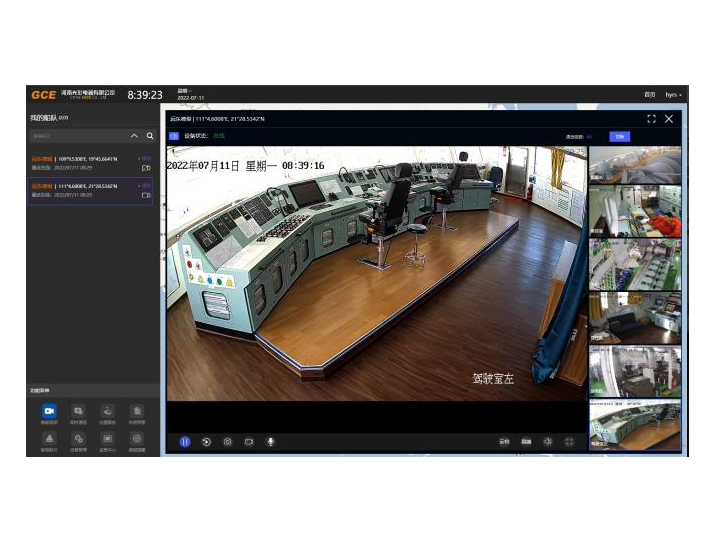Go to the 首页 home menu
This screenshot has height=538, width=717.
(x=649, y=94)
